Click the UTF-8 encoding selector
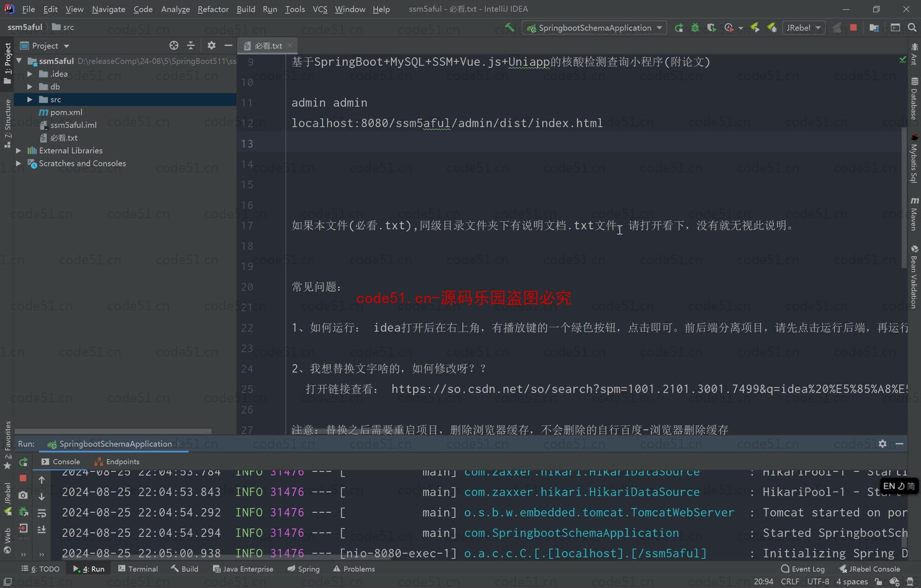Screen dimensions: 921x588 click(818, 581)
